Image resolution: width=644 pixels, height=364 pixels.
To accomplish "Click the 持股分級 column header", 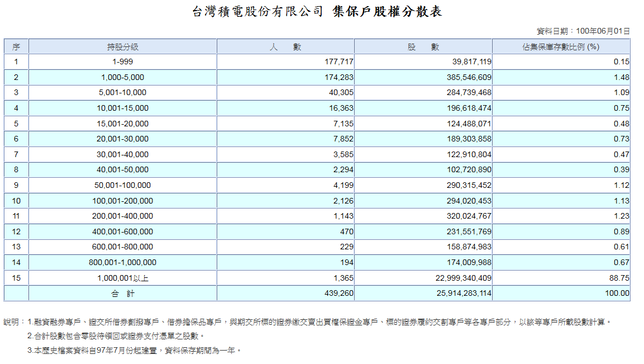I will (122, 47).
